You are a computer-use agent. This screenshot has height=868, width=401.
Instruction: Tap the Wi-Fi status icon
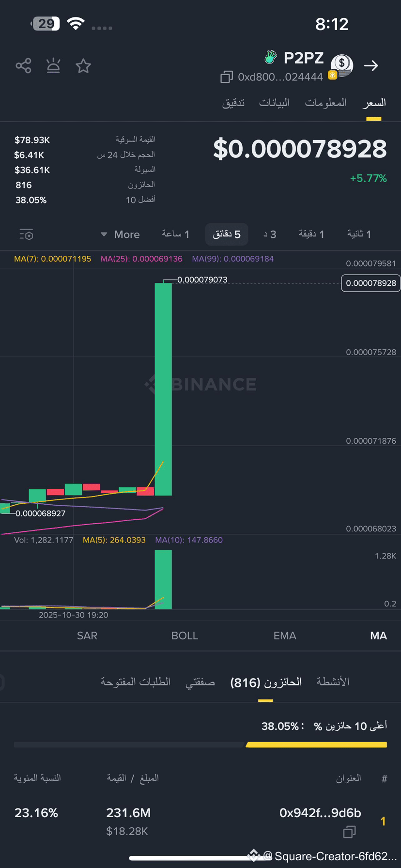76,23
